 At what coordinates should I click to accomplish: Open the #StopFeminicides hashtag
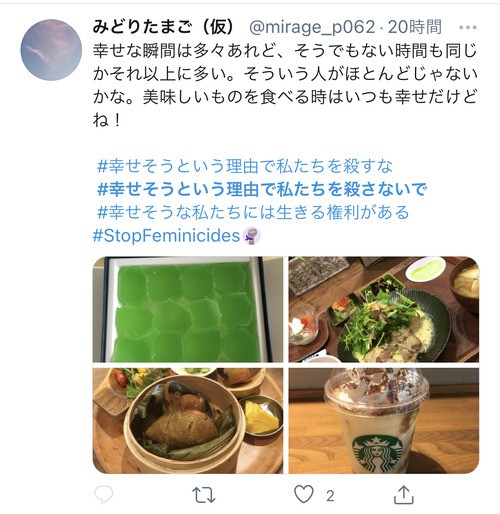pos(166,235)
